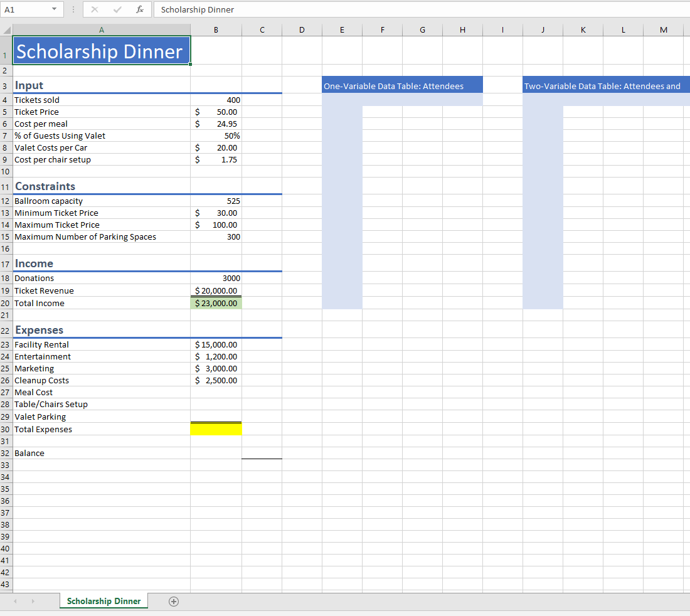Select row 30 header
This screenshot has height=616, width=690.
tap(5, 430)
